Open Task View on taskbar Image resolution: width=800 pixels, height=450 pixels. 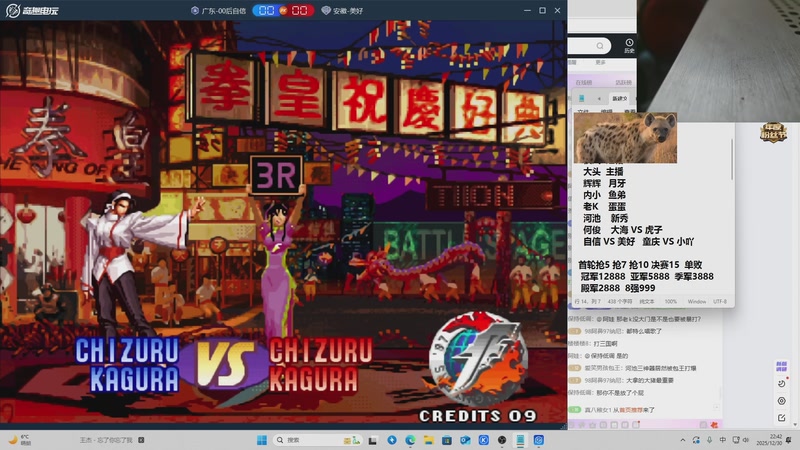pos(373,440)
